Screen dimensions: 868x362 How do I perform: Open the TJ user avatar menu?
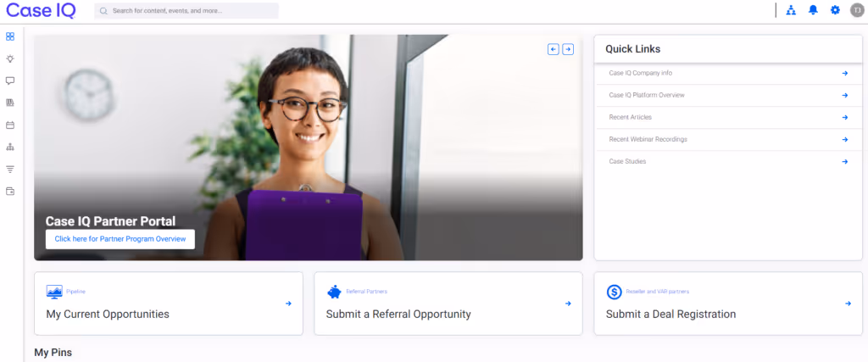click(x=857, y=10)
